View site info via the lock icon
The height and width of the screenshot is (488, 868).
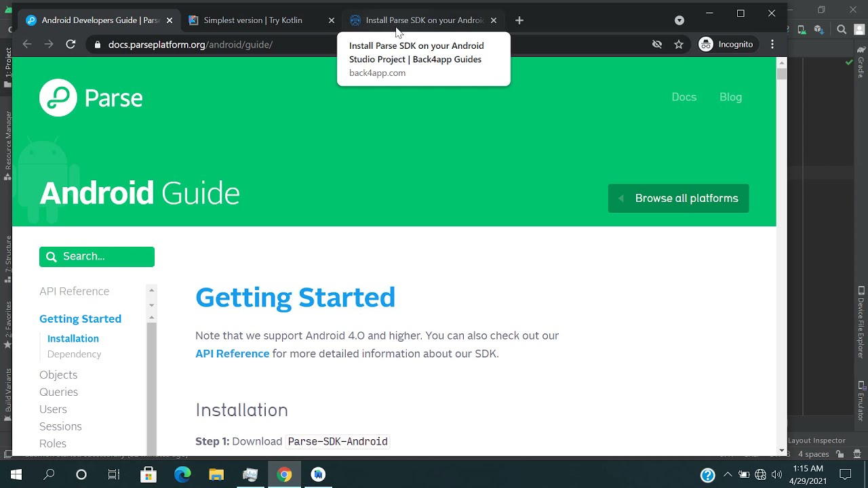tap(98, 45)
